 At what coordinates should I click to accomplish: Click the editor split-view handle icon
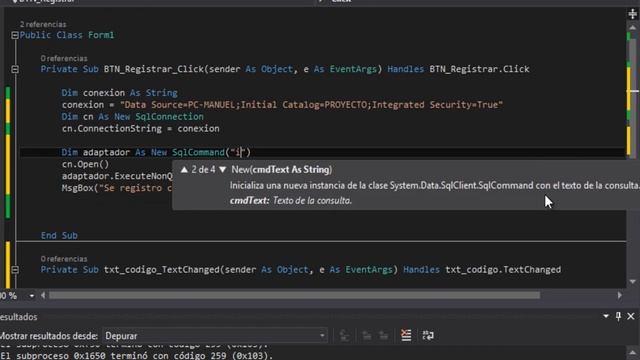click(632, 13)
